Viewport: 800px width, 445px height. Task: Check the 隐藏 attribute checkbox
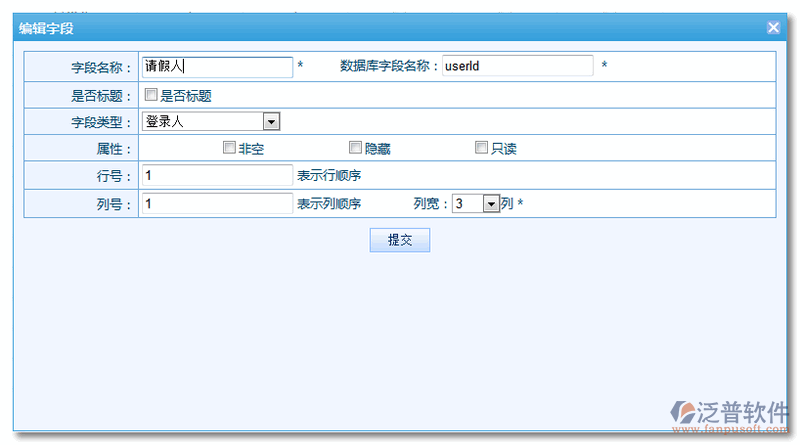[x=355, y=148]
